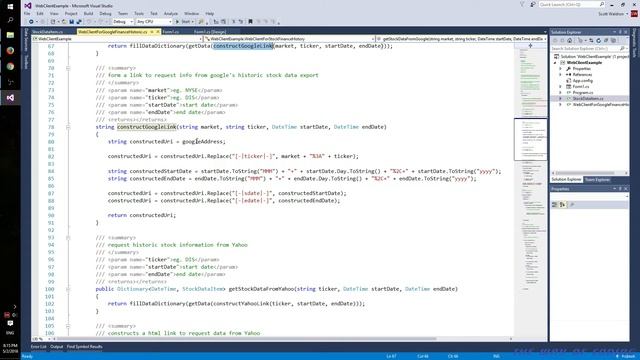Open the Test menu
This screenshot has height=360, width=640.
pyautogui.click(x=153, y=13)
